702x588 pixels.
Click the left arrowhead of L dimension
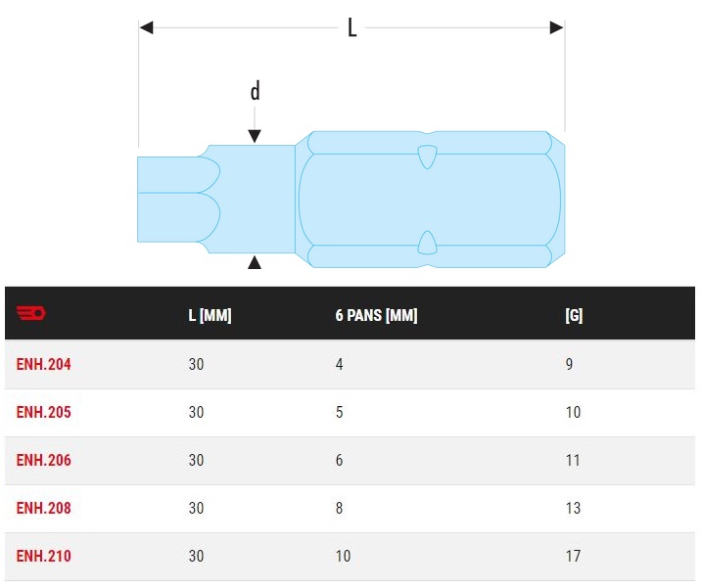pyautogui.click(x=147, y=27)
